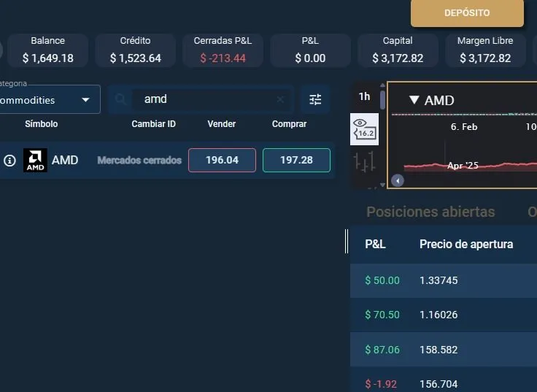Expand the AMD chart symbol triangle
This screenshot has width=537, height=392.
[414, 100]
